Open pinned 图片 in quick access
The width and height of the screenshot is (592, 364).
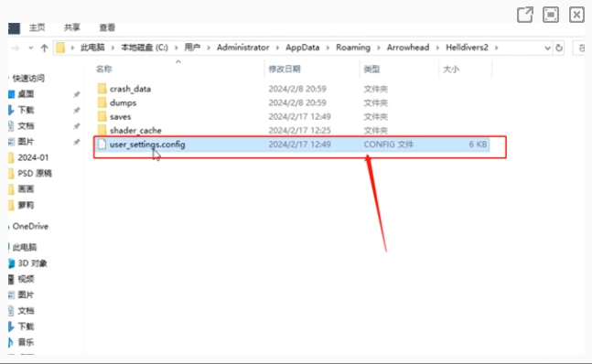click(26, 142)
